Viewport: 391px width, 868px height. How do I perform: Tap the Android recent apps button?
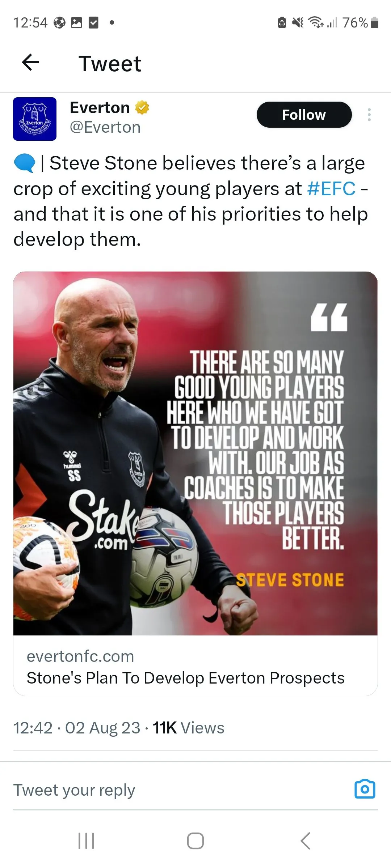(86, 841)
